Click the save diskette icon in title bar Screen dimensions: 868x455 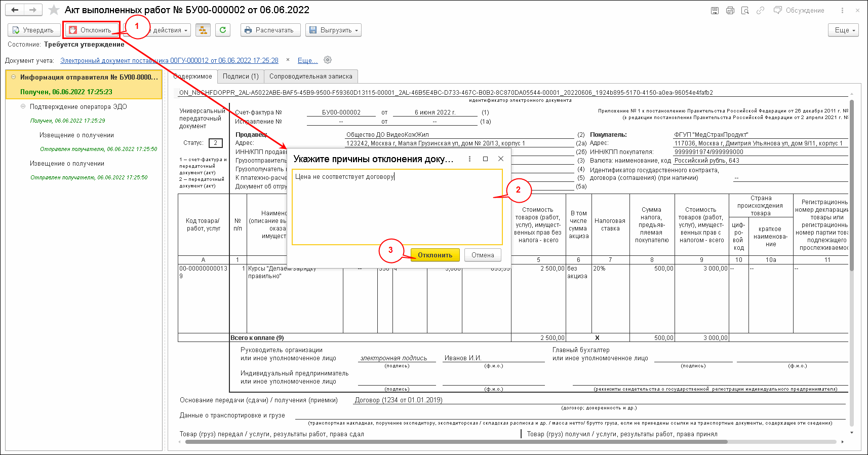click(x=715, y=10)
